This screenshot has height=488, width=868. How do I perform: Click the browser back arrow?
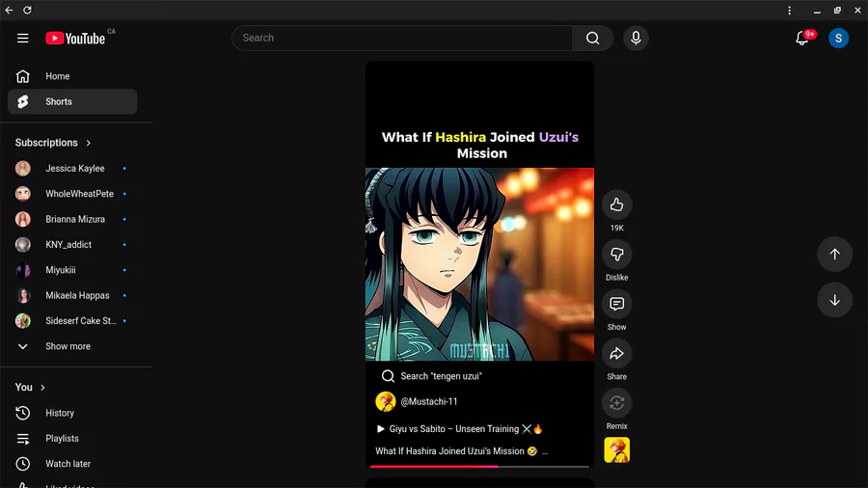[x=9, y=10]
